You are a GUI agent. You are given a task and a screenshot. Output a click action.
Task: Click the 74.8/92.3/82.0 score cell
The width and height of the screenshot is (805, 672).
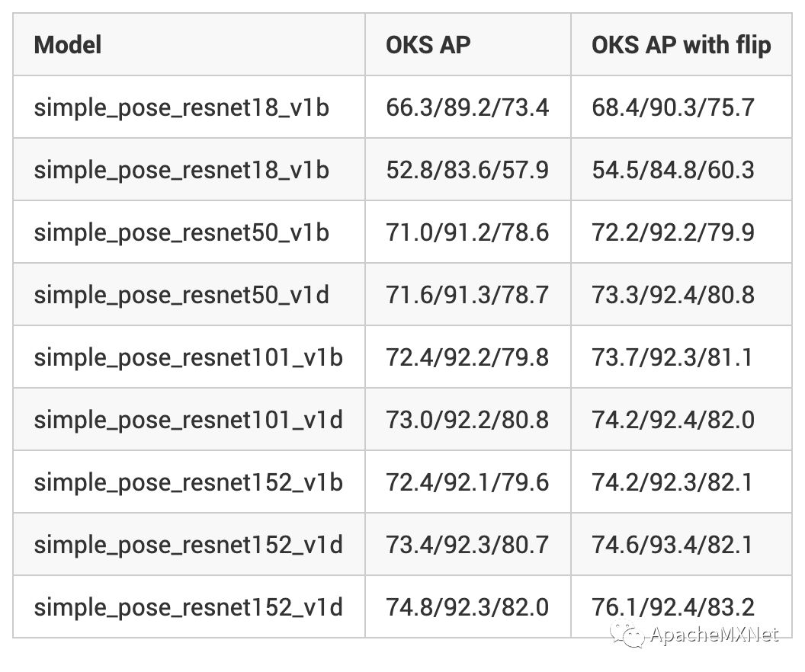(x=467, y=607)
